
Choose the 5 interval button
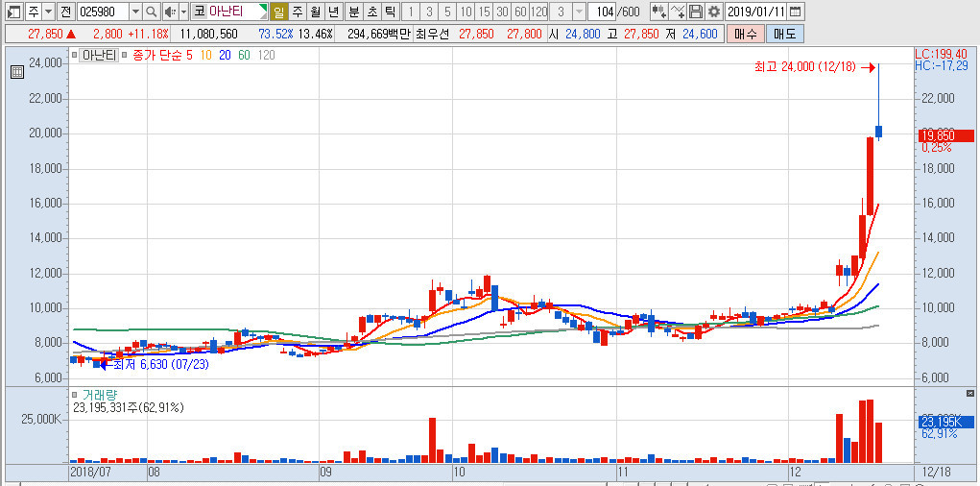tap(447, 12)
